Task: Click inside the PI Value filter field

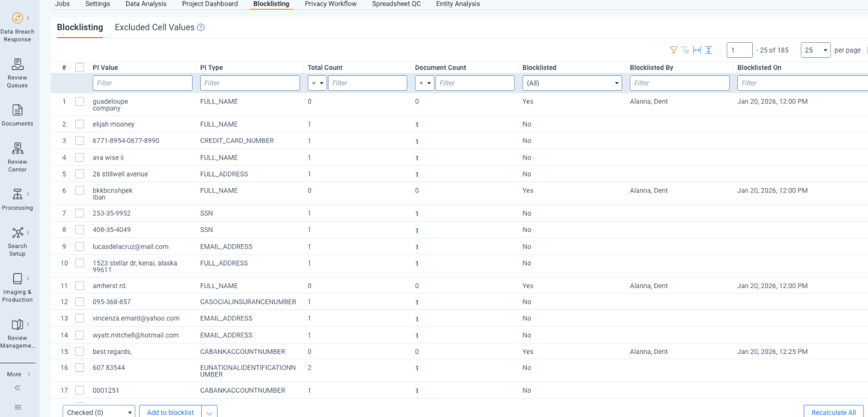Action: 142,83
